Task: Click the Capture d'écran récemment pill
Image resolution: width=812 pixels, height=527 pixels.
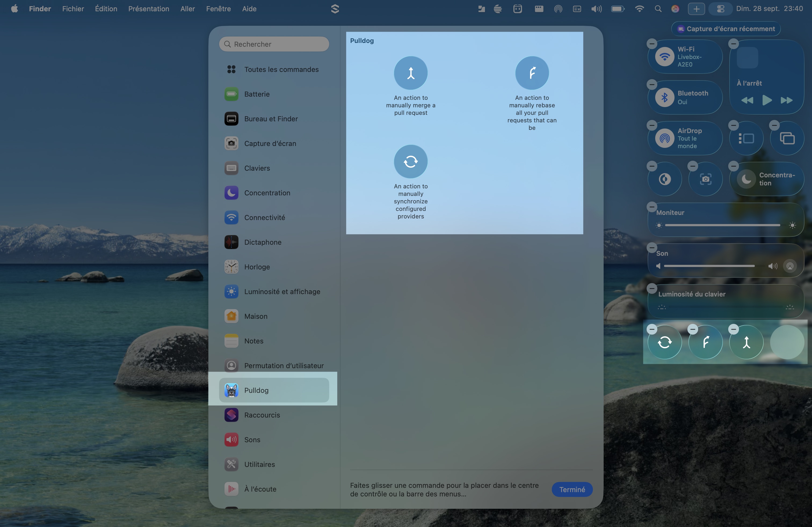Action: tap(726, 29)
